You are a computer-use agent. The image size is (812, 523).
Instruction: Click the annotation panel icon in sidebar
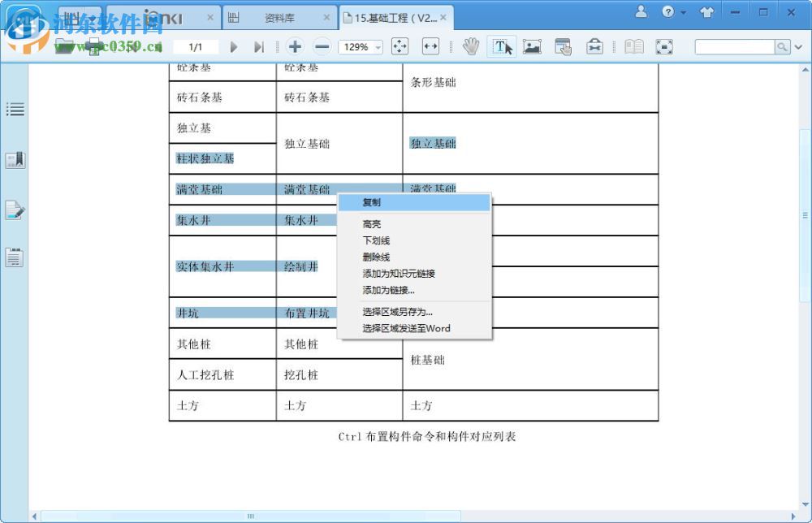pos(15,210)
